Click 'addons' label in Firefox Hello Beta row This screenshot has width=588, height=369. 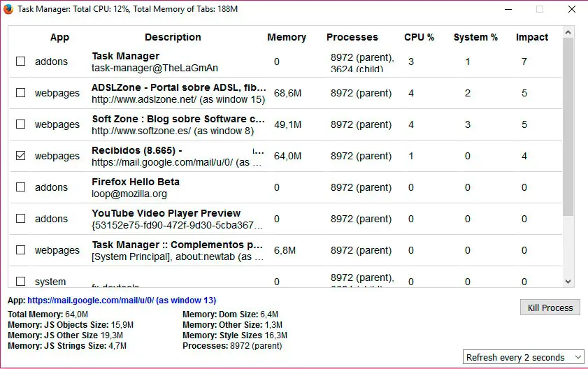tap(51, 187)
